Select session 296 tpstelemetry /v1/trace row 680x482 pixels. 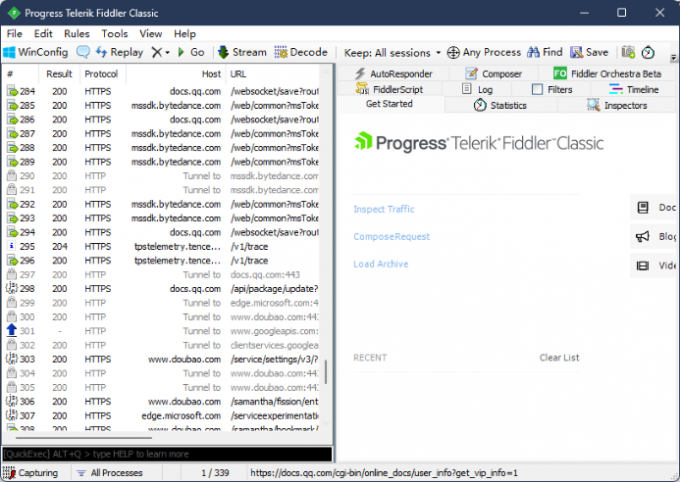tap(162, 261)
